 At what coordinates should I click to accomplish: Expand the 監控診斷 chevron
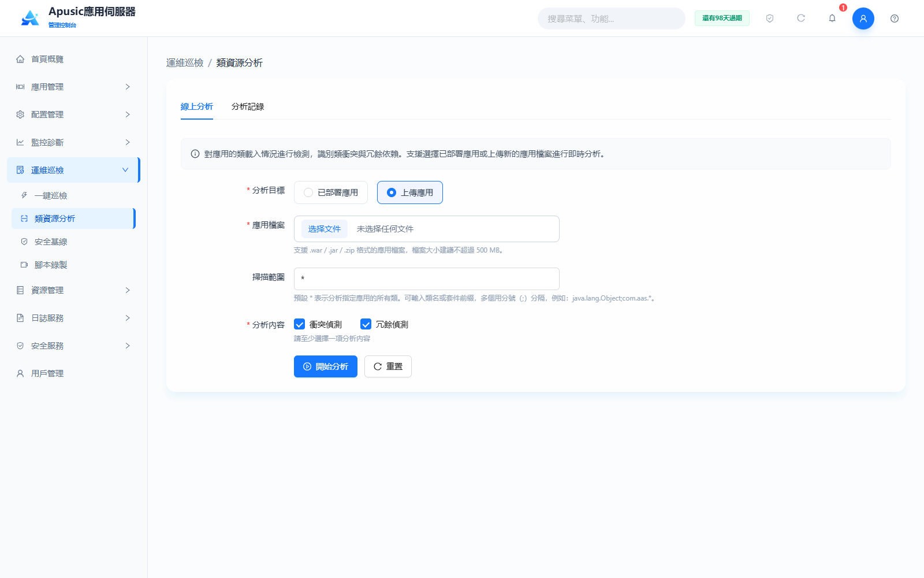click(x=128, y=142)
